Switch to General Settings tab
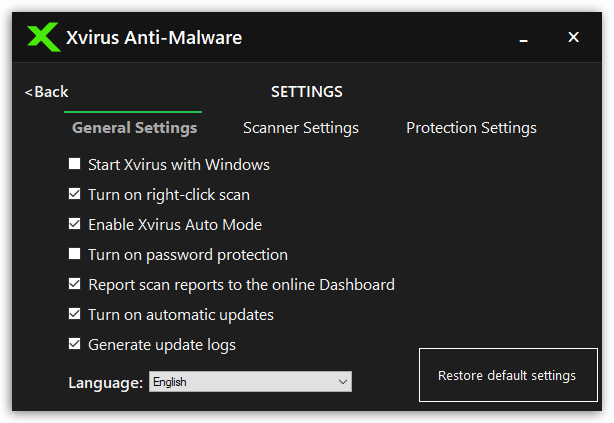This screenshot has height=423, width=614. point(134,128)
